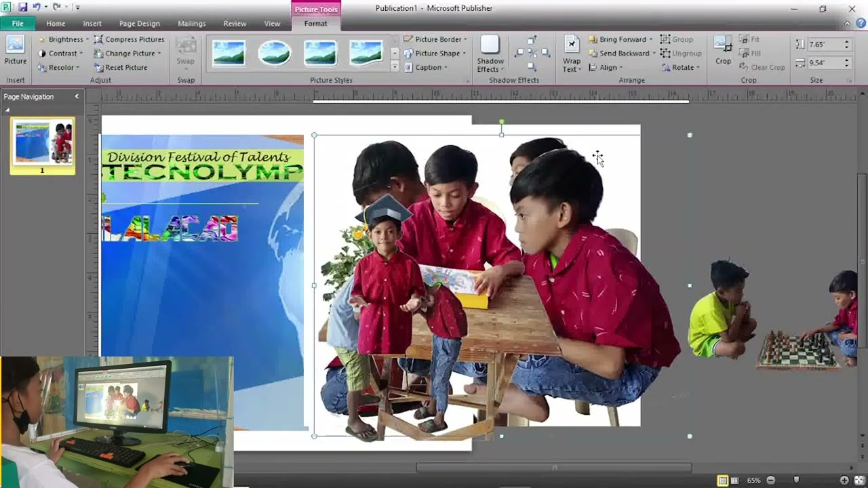This screenshot has height=488, width=868.
Task: Click the 65% zoom level text
Action: pos(753,480)
